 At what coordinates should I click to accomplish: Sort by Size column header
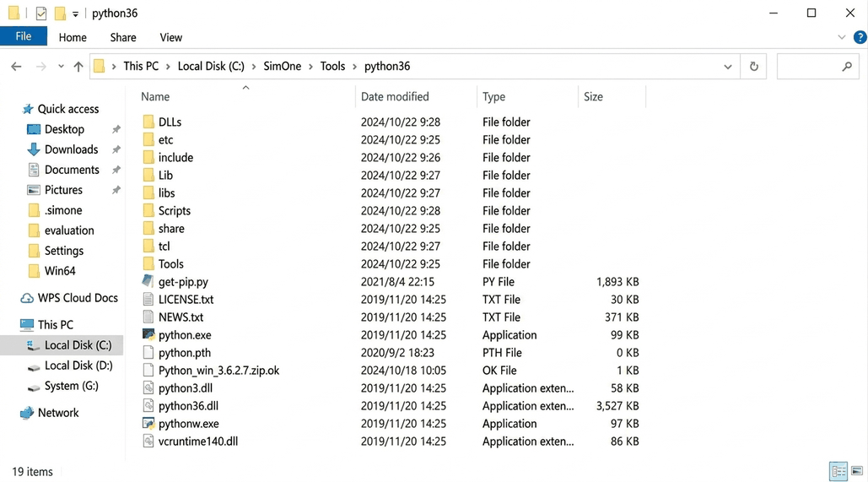tap(593, 96)
